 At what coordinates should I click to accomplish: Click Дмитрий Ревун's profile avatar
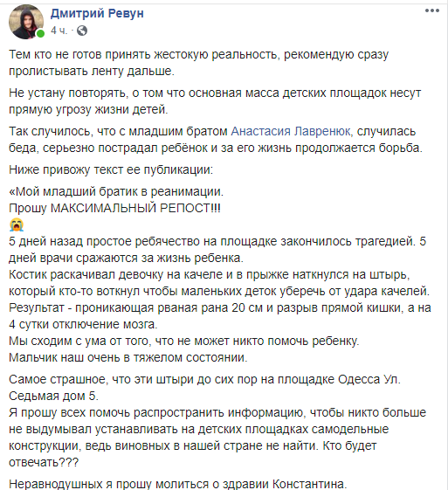pyautogui.click(x=26, y=22)
